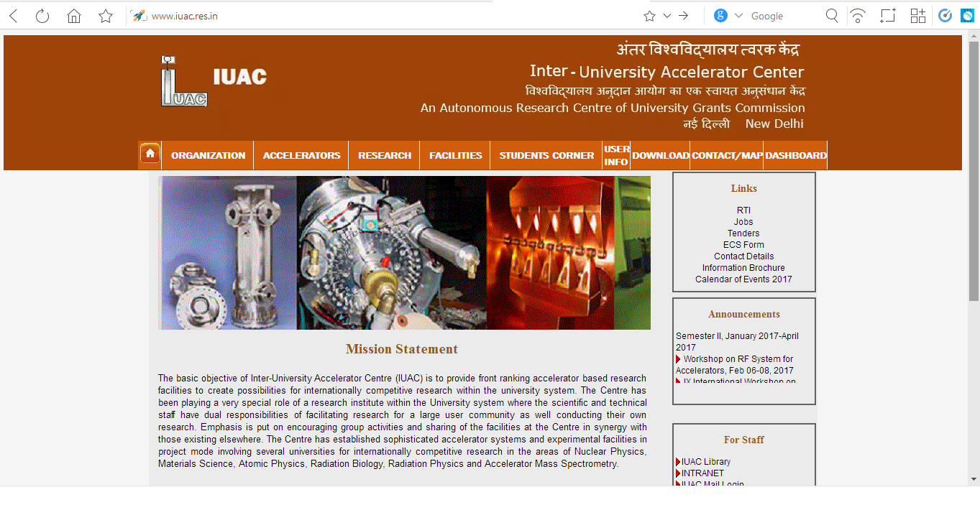Open the FACILITIES menu
Viewport: 980px width, 510px height.
click(455, 155)
